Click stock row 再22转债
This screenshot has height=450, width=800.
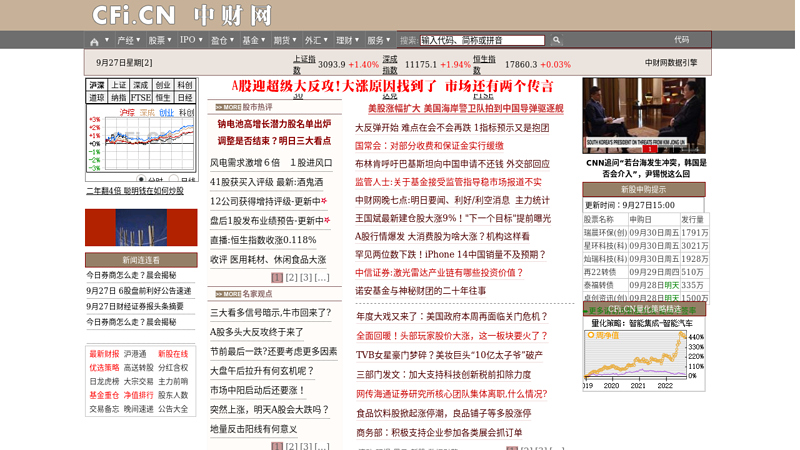(x=646, y=272)
